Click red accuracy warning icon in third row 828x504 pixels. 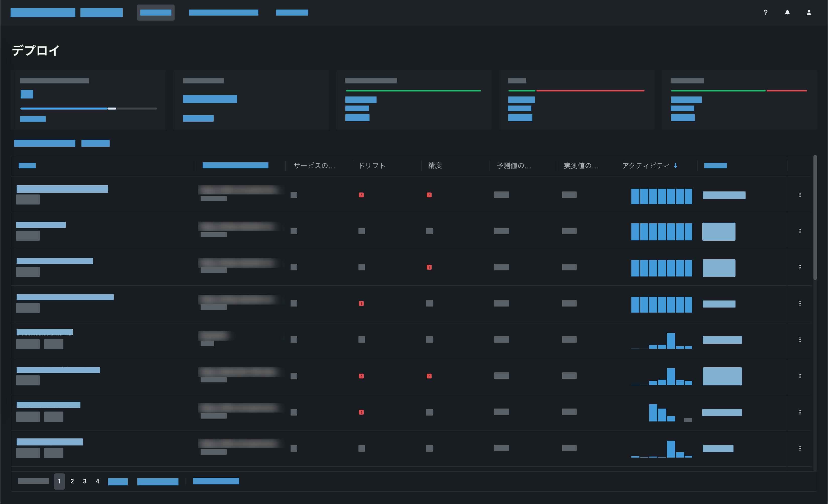[429, 267]
